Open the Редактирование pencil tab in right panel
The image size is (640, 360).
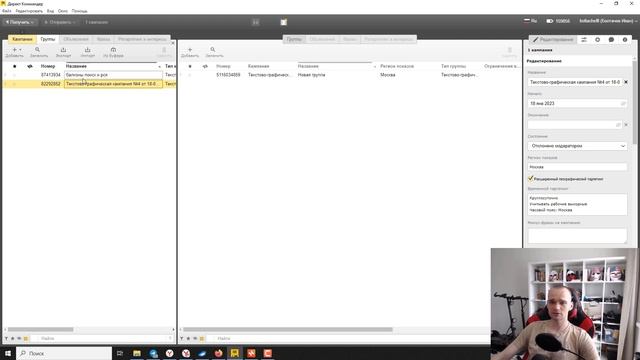tap(553, 40)
